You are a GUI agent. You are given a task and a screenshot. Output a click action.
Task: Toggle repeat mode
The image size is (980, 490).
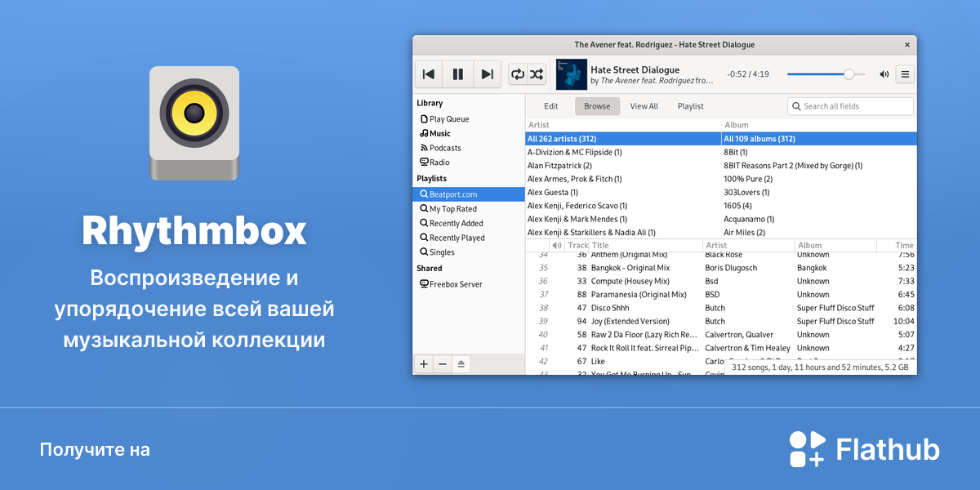518,74
